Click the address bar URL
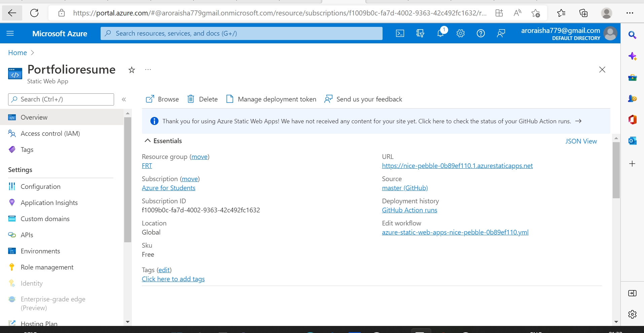The height and width of the screenshot is (333, 644). (280, 13)
